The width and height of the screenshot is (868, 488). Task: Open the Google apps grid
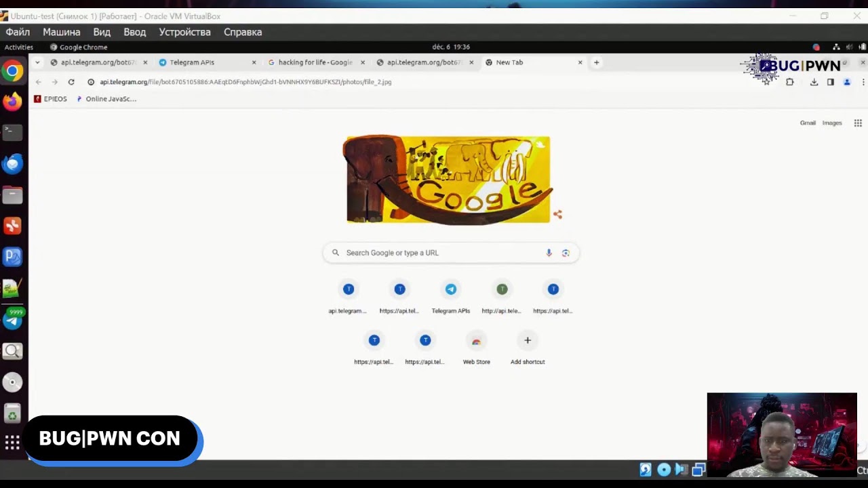tap(858, 123)
